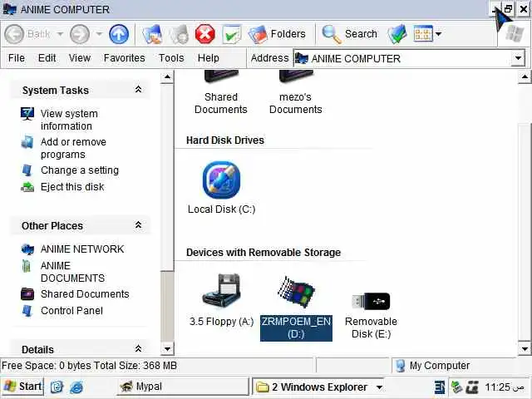
Task: Select the Local Disk (C:) drive
Action: 222,188
